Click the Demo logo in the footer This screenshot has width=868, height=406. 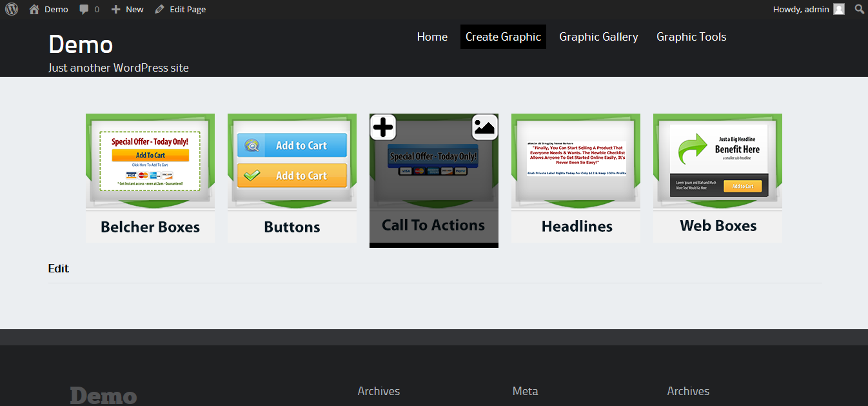[x=103, y=396]
